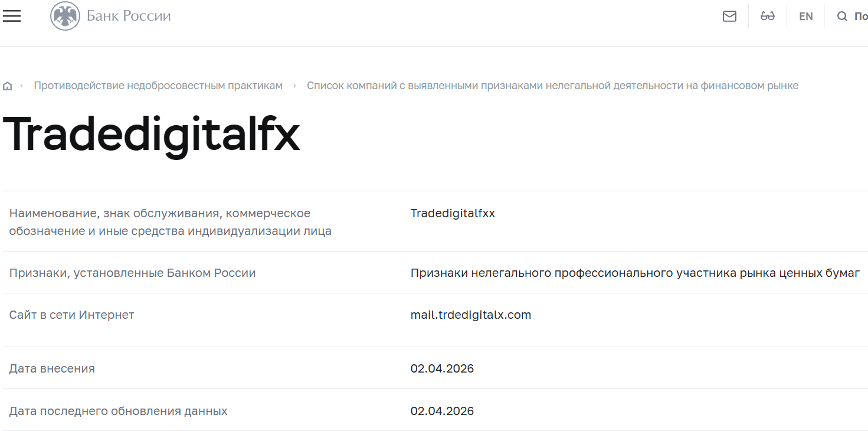Image resolution: width=868 pixels, height=431 pixels.
Task: Click the search magnifier icon
Action: point(842,16)
